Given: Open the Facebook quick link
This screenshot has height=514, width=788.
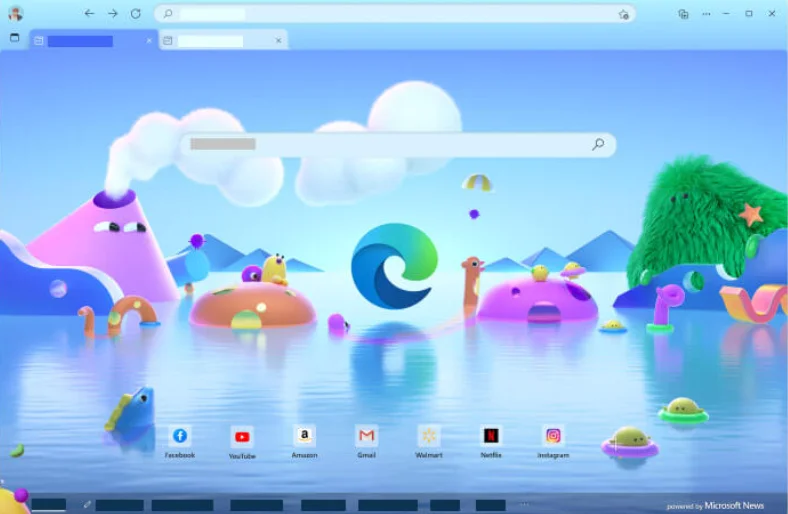Looking at the screenshot, I should 180,442.
